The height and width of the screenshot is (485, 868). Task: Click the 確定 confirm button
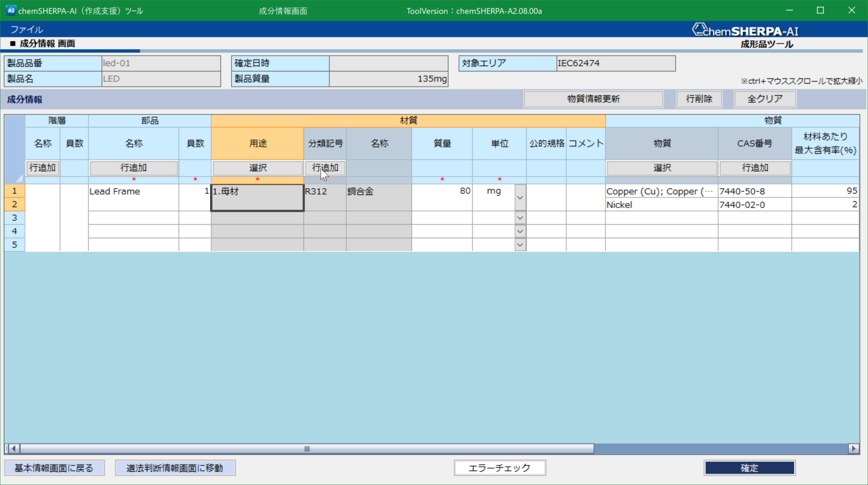coord(749,468)
